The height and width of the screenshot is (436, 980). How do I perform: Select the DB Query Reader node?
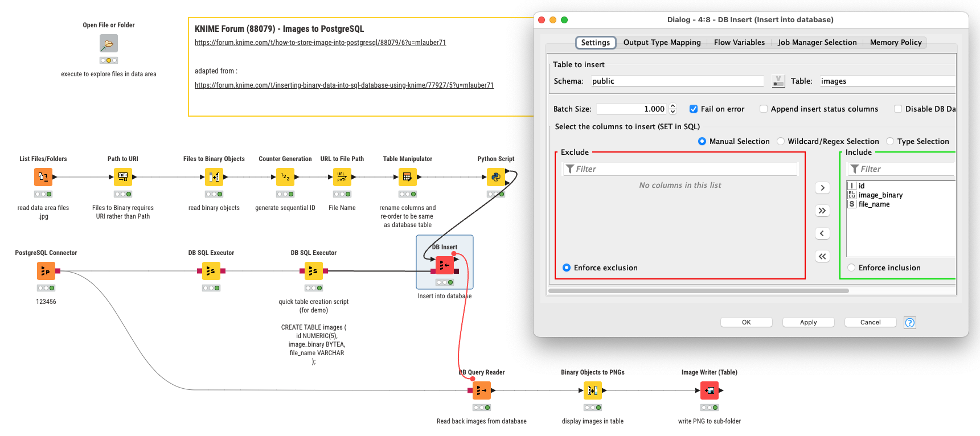point(482,390)
